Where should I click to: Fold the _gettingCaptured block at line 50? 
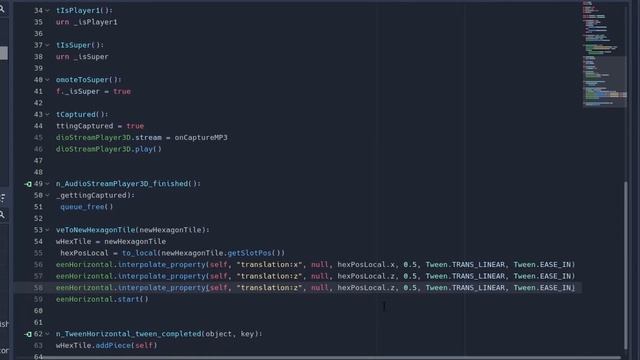pyautogui.click(x=47, y=196)
